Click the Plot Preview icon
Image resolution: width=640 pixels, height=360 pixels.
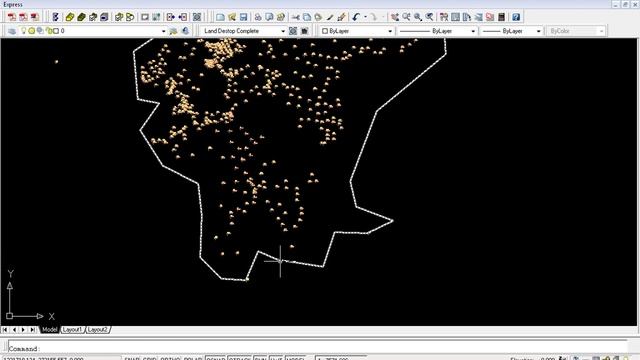(269, 17)
